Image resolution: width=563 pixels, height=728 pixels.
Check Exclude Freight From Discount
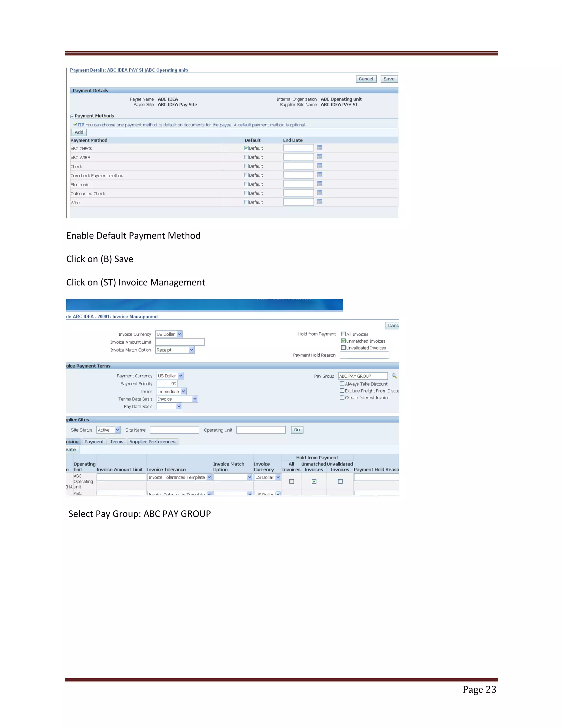coord(342,391)
